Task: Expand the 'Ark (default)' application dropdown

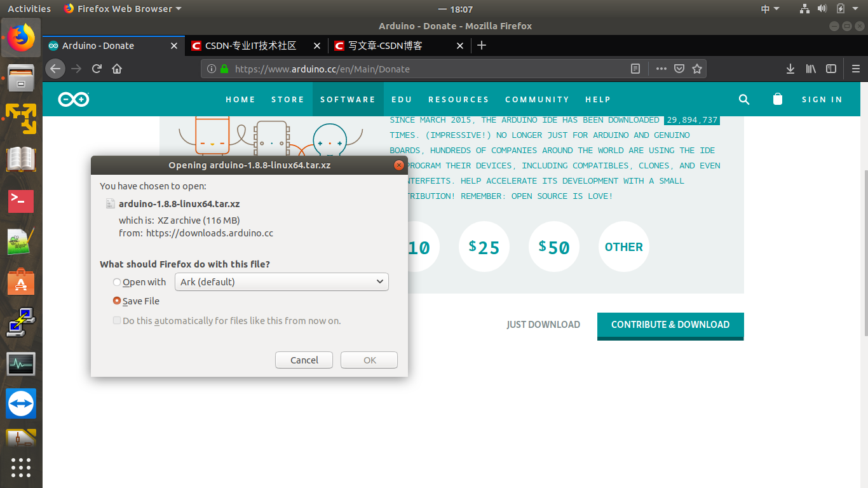Action: 281,281
